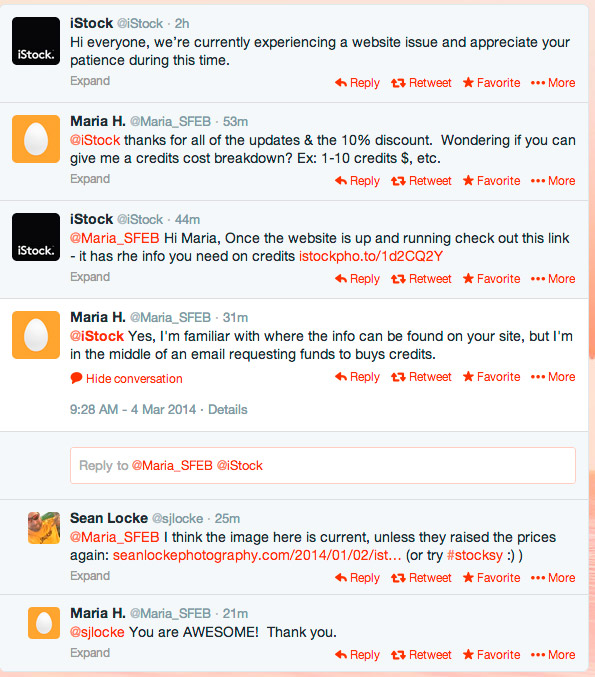Image resolution: width=595 pixels, height=677 pixels.
Task: Open seanlockephotography.com link
Action: coord(257,555)
